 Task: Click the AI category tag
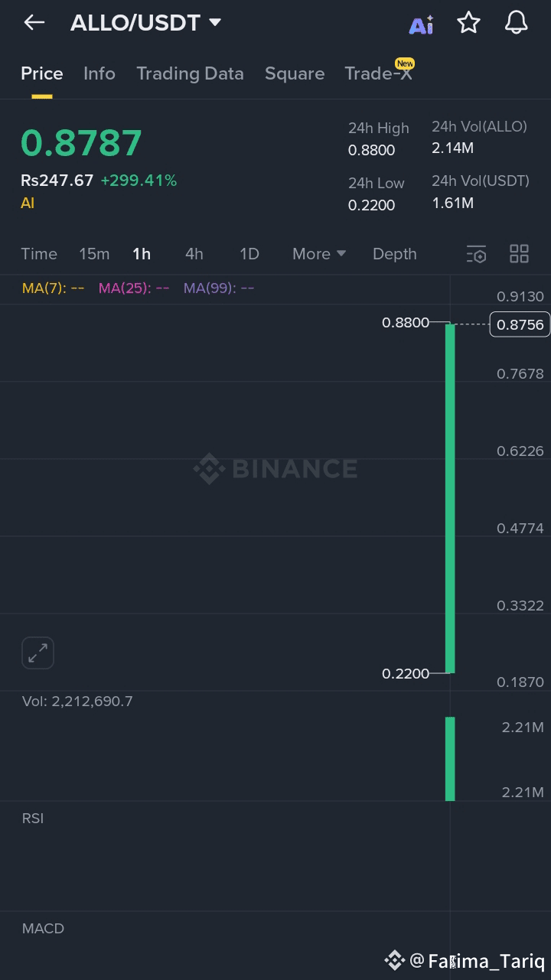(28, 203)
